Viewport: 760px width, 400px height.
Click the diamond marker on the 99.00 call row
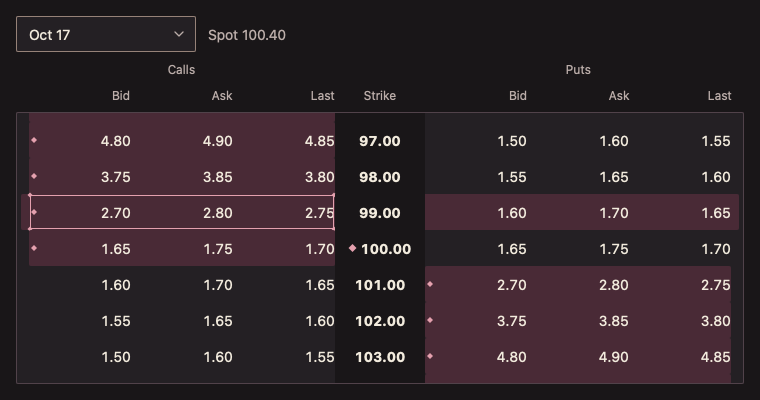click(x=34, y=212)
